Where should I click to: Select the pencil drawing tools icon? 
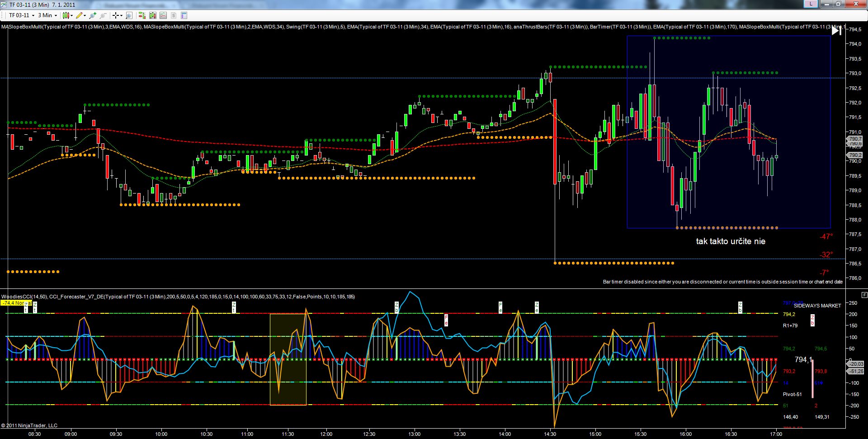[79, 15]
